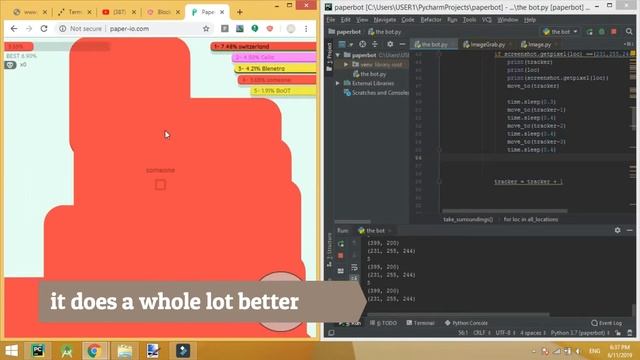Expand External Libraries node
This screenshot has height=360, width=640.
[338, 83]
